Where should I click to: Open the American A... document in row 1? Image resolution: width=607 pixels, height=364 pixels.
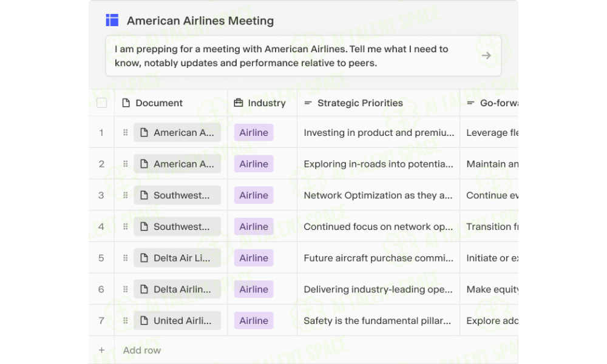(177, 132)
